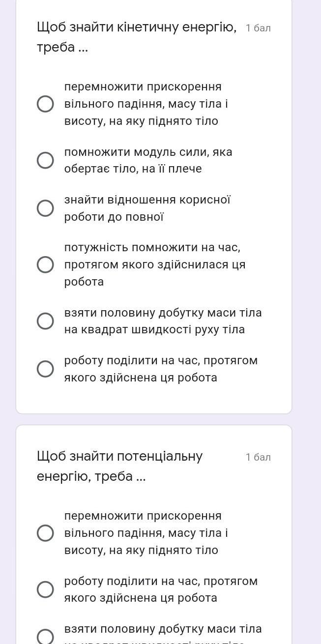
Task: Click 'взяти половину добутку маси тіла' text in kinetic question
Action: click(163, 321)
